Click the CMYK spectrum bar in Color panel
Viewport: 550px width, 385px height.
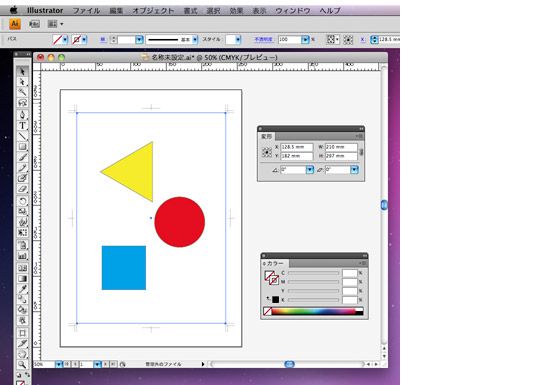point(317,311)
